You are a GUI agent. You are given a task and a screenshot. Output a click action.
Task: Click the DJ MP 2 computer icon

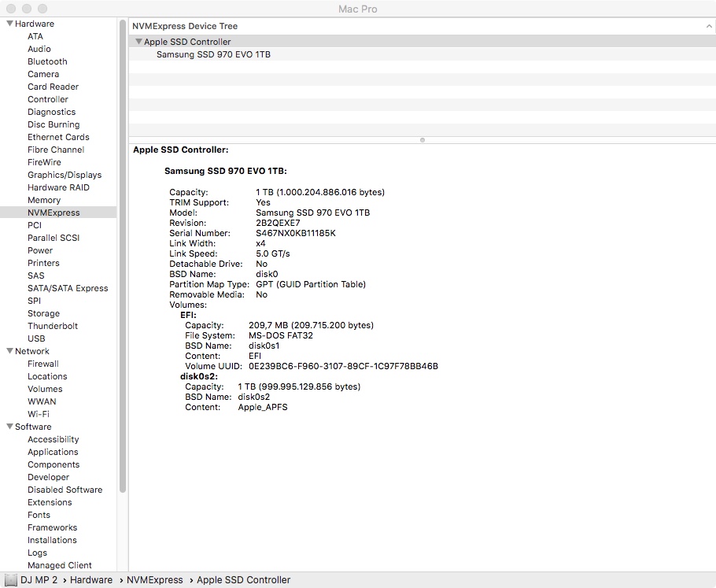click(10, 580)
